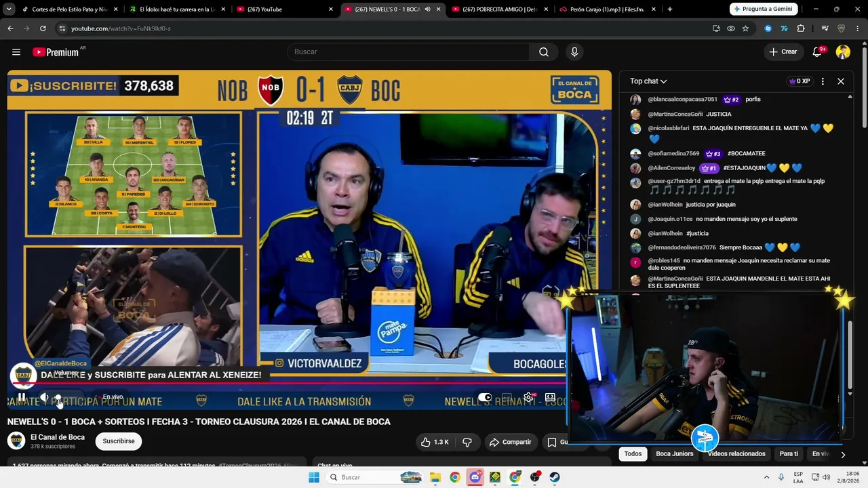868x488 pixels.
Task: Open the Windows Start menu
Action: (x=314, y=477)
